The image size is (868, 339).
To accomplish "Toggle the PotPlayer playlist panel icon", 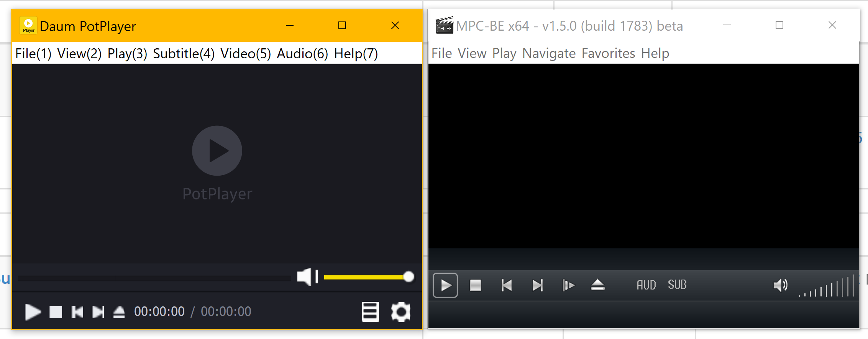I will click(x=370, y=312).
